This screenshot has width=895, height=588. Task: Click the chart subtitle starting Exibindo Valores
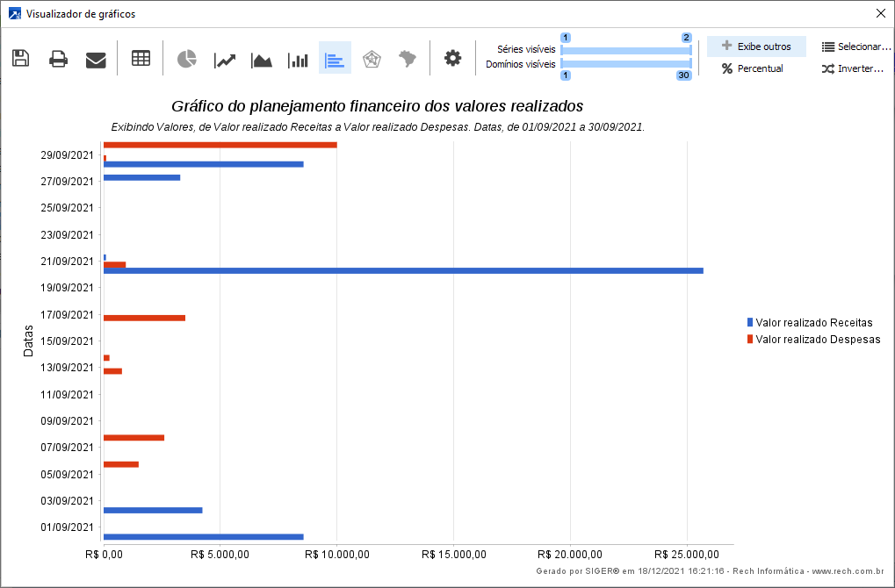click(x=378, y=127)
